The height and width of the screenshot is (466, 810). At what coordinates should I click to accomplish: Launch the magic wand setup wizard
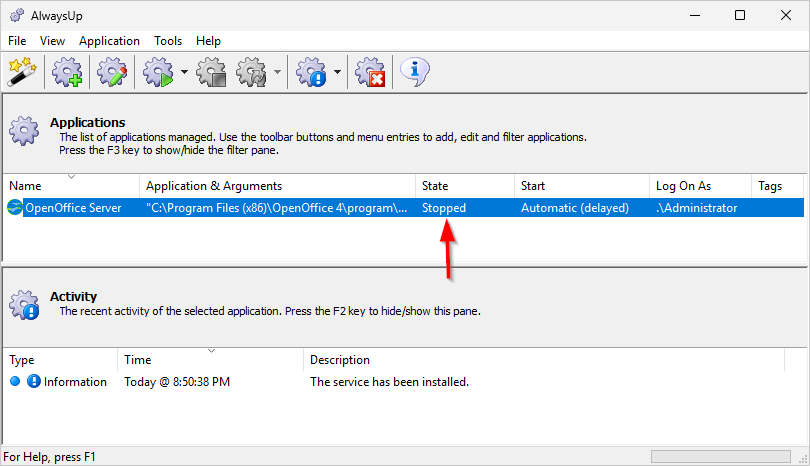22,71
